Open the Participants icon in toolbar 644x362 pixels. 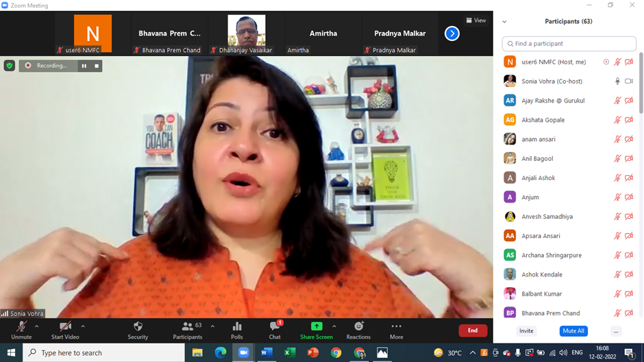coord(187,327)
